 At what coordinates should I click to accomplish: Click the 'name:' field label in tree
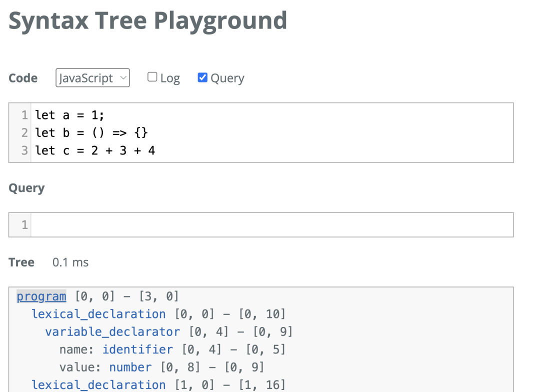76,349
